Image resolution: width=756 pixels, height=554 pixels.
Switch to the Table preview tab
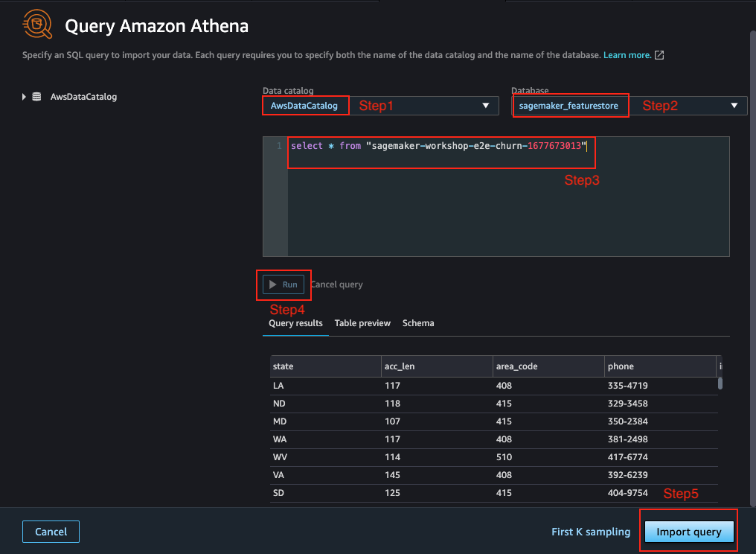pos(362,323)
